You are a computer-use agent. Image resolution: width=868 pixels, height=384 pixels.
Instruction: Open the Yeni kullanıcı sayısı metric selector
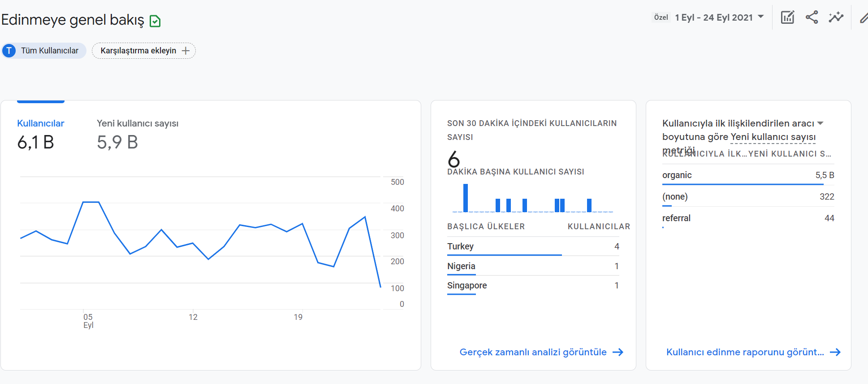click(773, 137)
